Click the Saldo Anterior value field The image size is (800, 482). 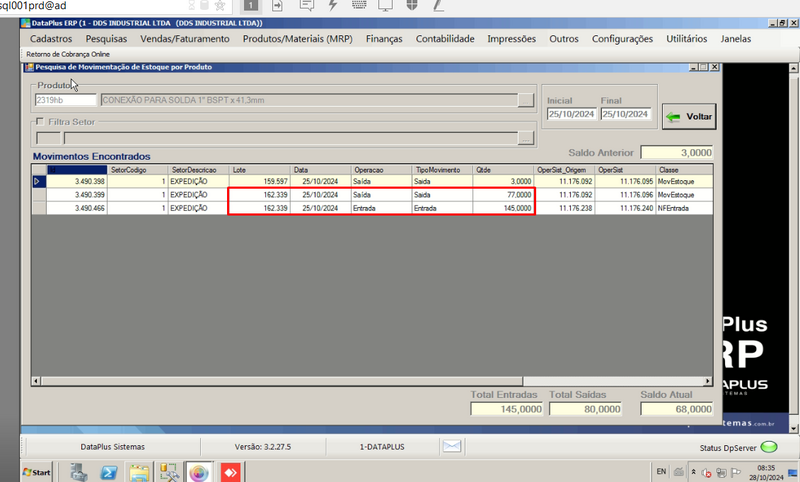point(677,153)
